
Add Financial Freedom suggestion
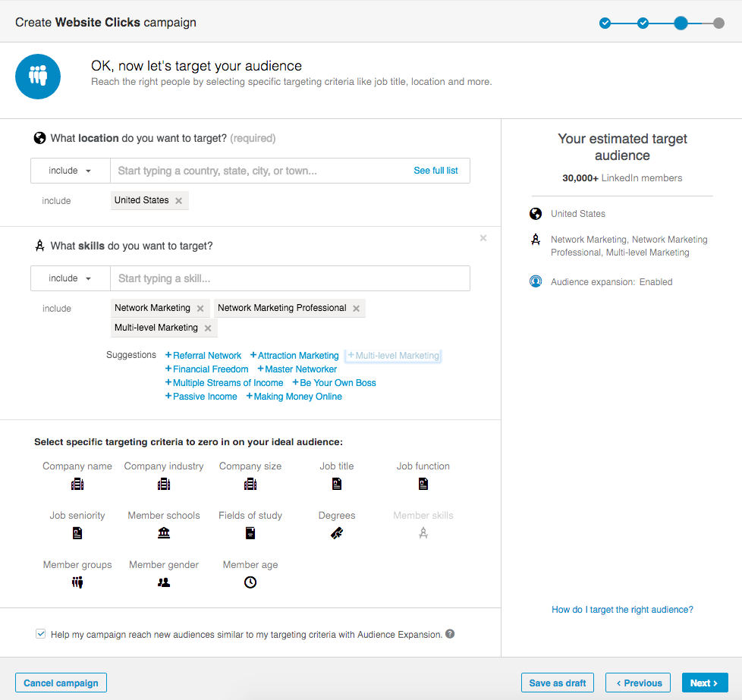(x=207, y=369)
